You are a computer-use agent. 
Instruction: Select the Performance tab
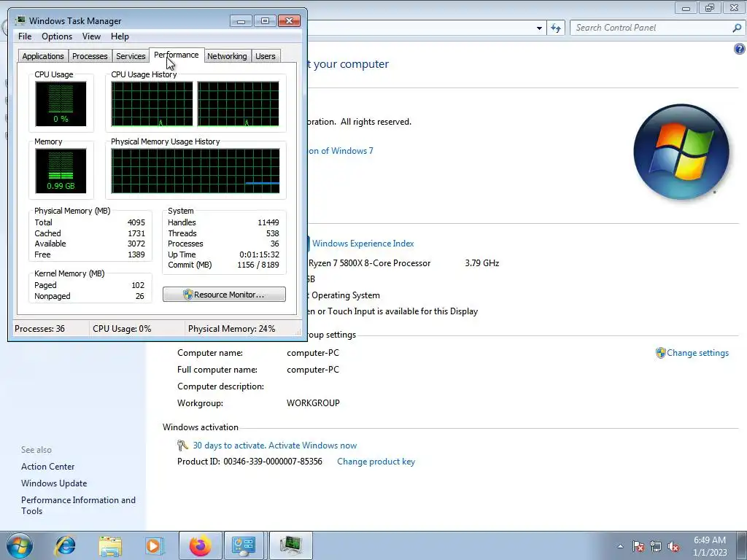(177, 55)
